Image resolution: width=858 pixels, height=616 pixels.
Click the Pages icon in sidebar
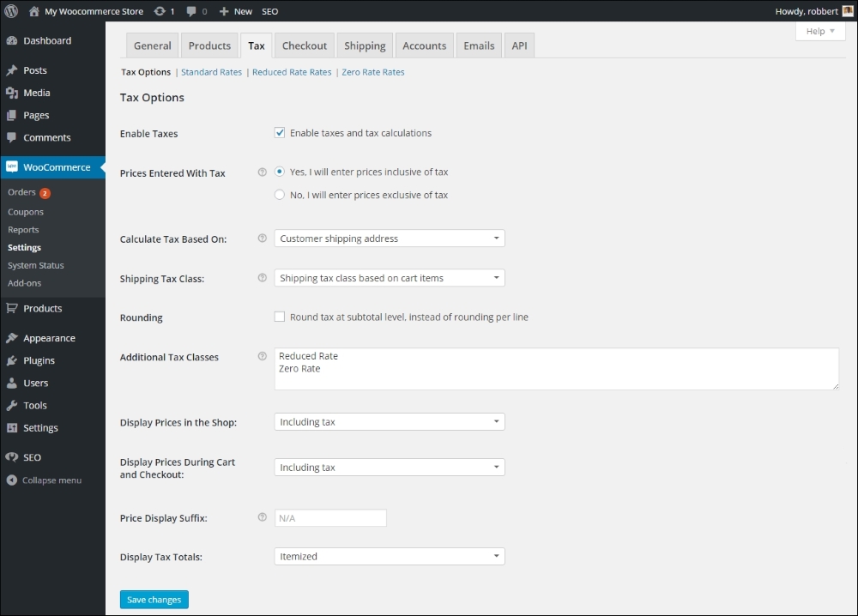click(11, 116)
